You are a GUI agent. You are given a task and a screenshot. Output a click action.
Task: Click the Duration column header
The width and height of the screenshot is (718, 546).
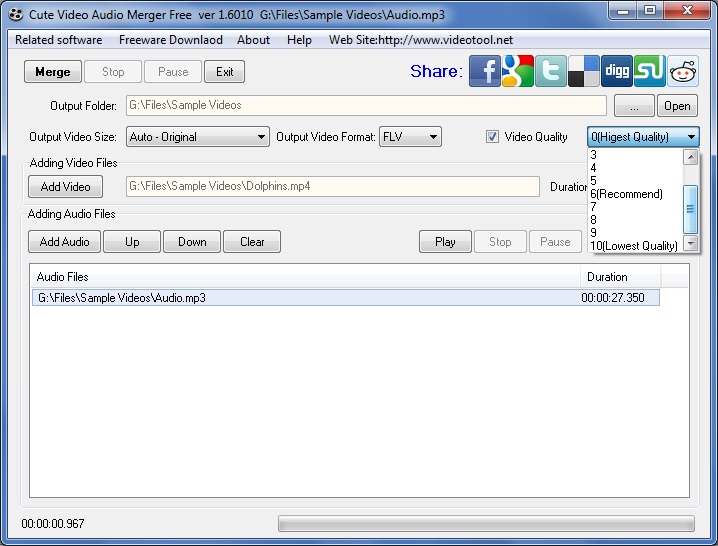click(x=620, y=277)
